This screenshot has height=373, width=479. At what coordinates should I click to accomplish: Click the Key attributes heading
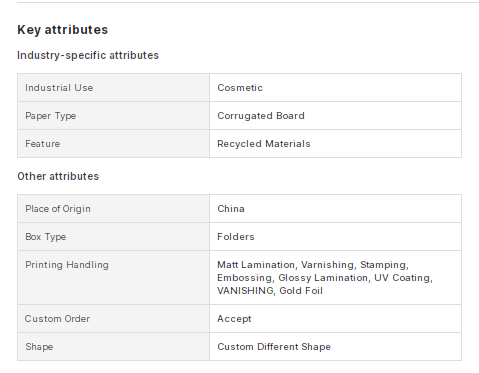[63, 30]
